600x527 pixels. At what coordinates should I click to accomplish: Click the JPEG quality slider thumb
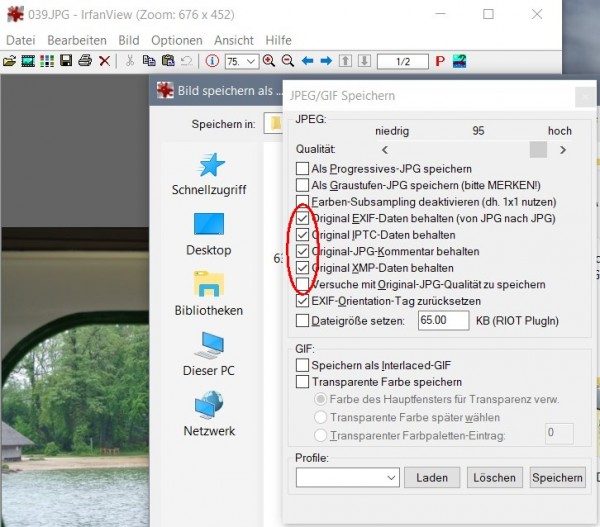(538, 149)
